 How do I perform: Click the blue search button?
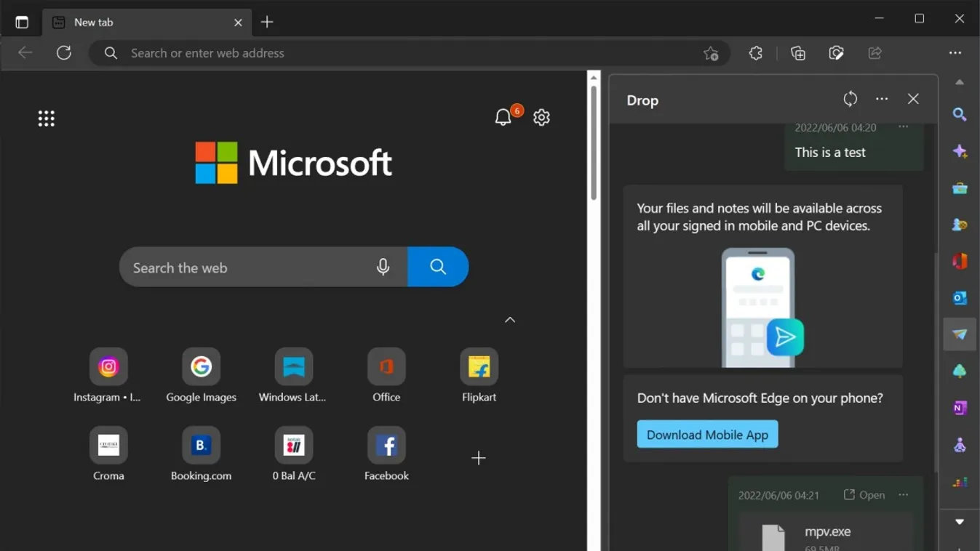438,267
